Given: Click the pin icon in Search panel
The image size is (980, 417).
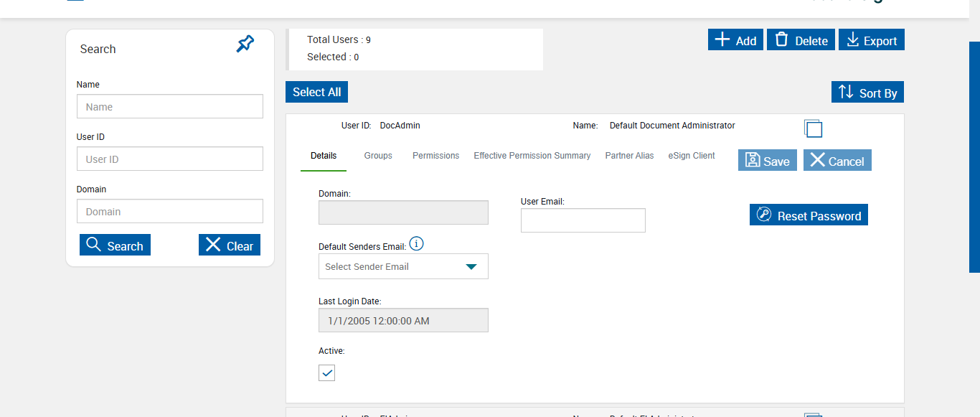Looking at the screenshot, I should [x=245, y=44].
